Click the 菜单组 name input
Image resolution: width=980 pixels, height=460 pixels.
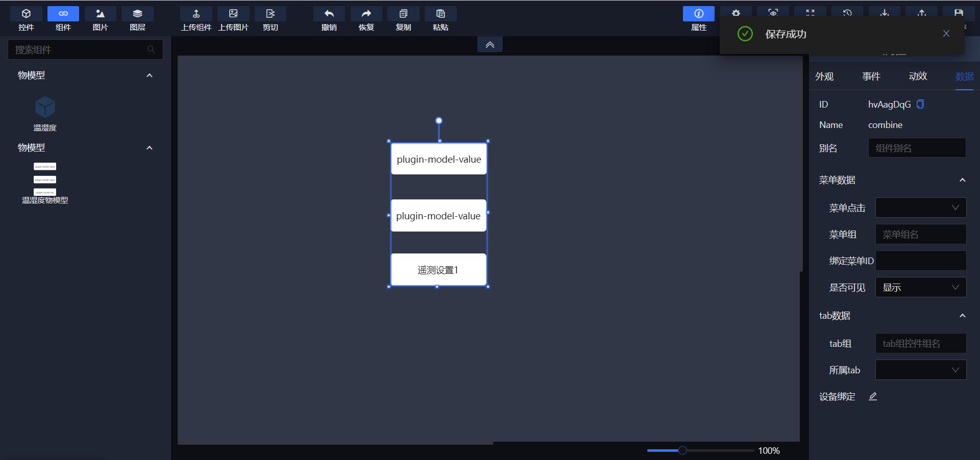click(921, 234)
